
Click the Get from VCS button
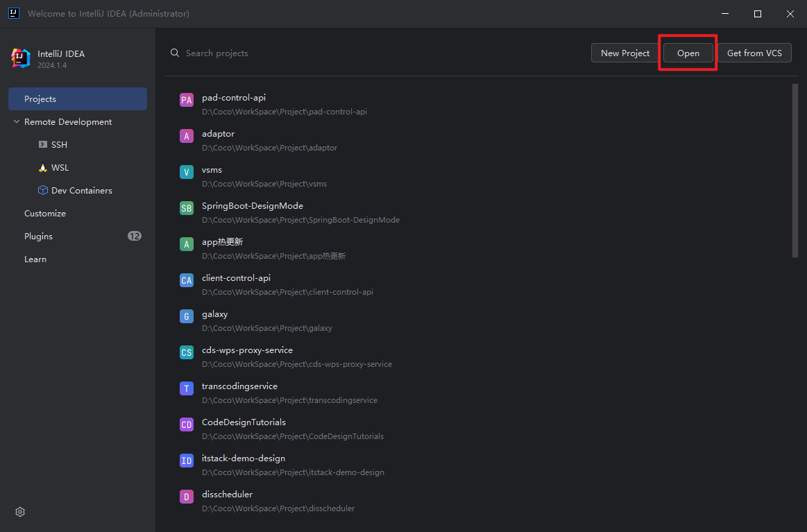click(x=754, y=53)
